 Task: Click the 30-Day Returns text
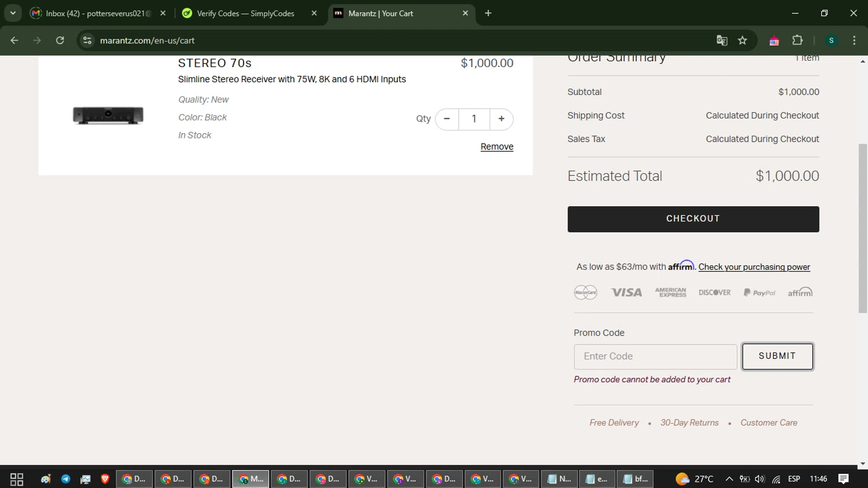point(690,423)
